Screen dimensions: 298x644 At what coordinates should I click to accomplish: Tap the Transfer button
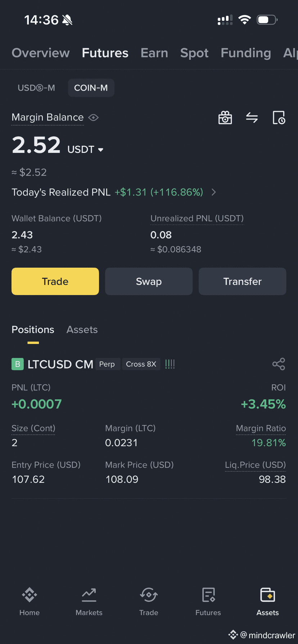click(243, 281)
